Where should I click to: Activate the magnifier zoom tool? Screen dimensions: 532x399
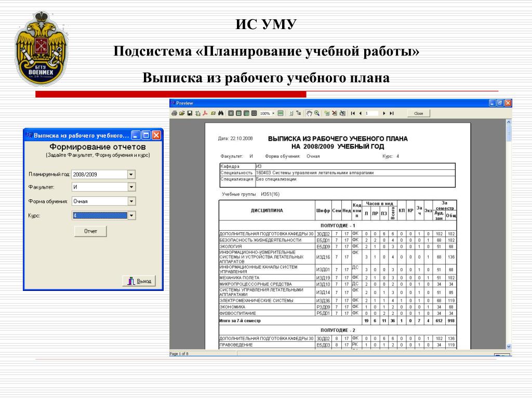[x=317, y=113]
